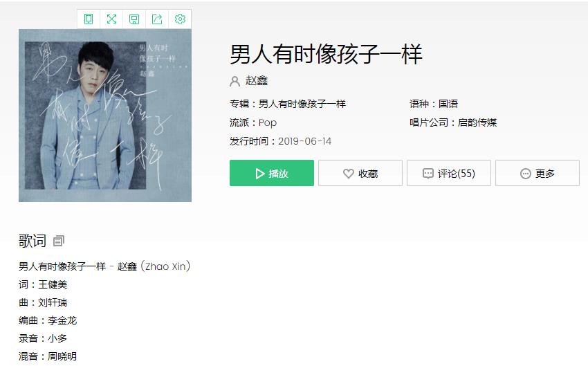Click the heart icon in 收藏 button
Screen dimensions: 588x366
(349, 173)
